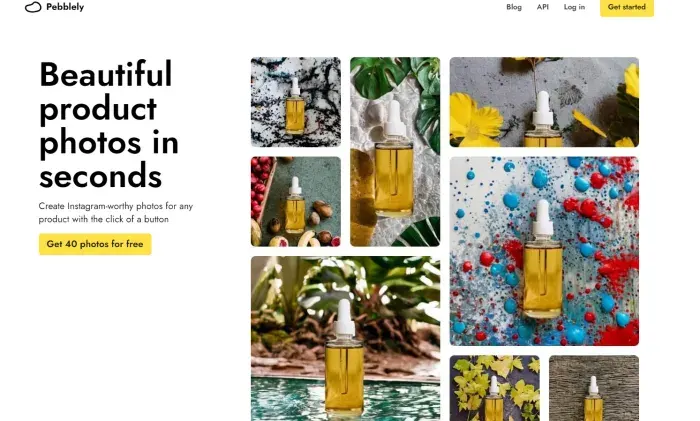Click Get 40 photos for free
Screen dimensions: 700x421
coord(95,244)
